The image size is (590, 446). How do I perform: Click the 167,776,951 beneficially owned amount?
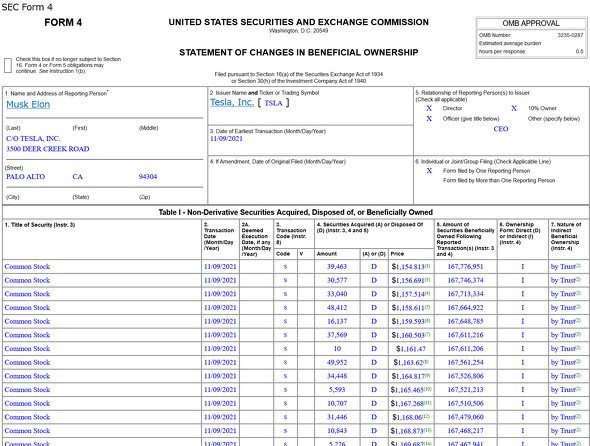coord(465,266)
